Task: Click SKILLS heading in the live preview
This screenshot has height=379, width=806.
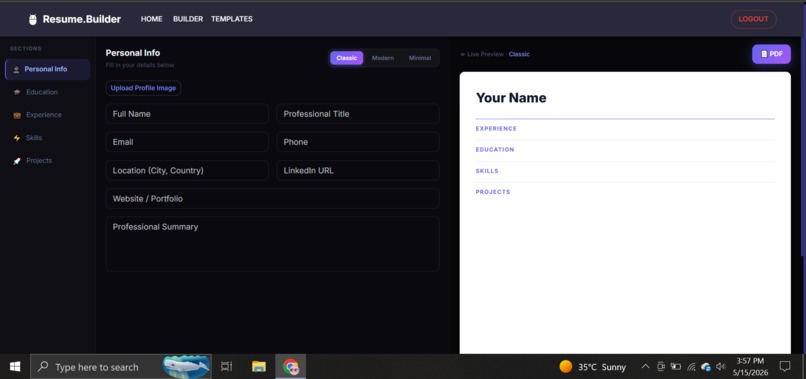Action: click(487, 171)
